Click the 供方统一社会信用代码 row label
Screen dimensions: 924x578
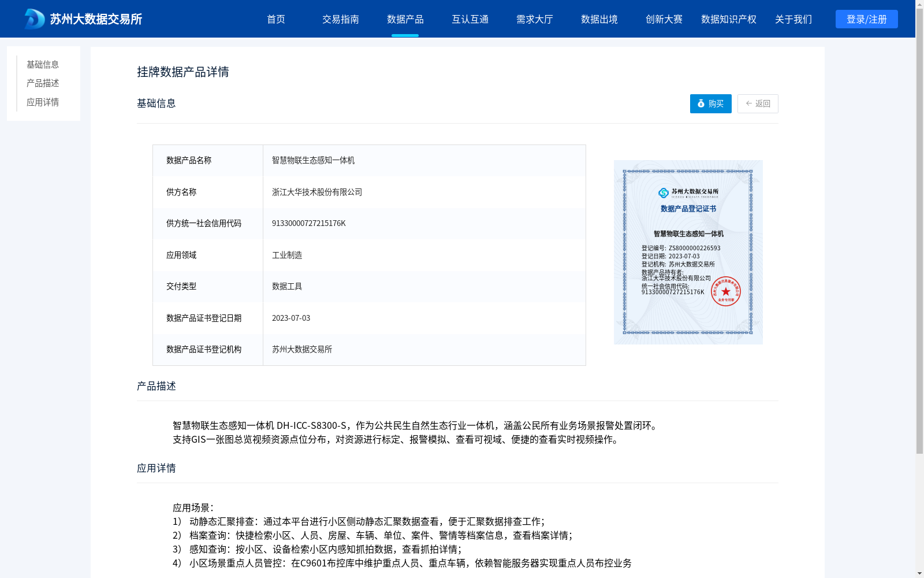tap(204, 223)
